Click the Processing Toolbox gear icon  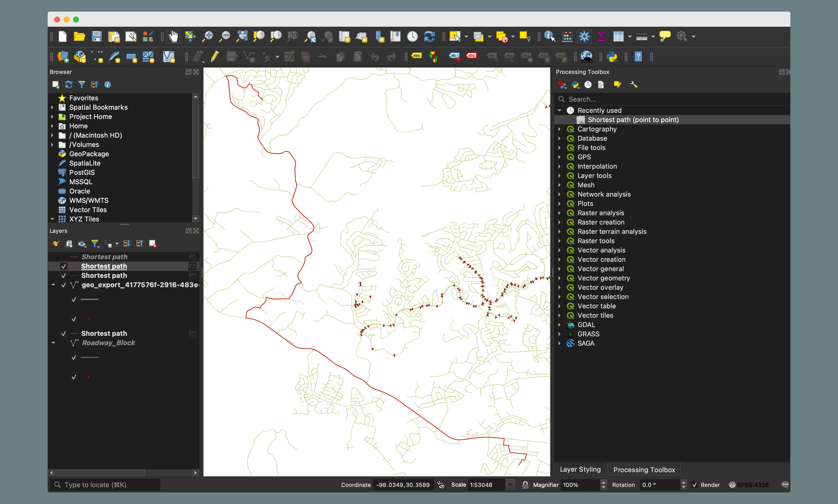pos(584,37)
